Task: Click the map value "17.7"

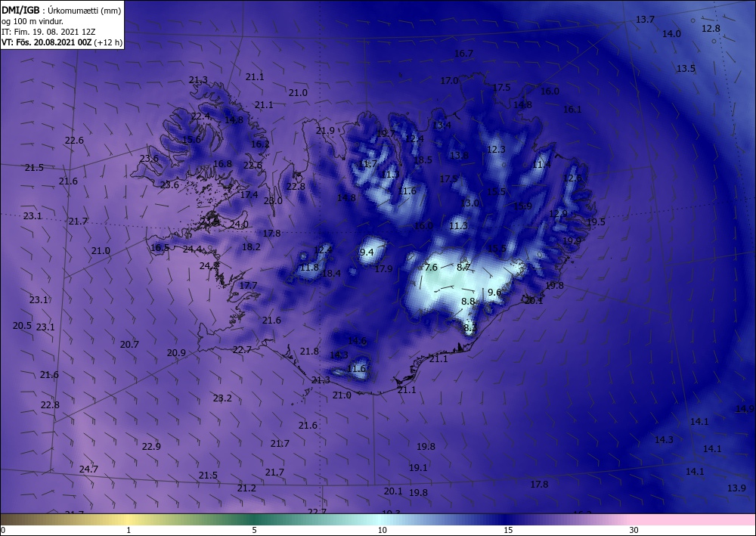Action: coord(248,285)
